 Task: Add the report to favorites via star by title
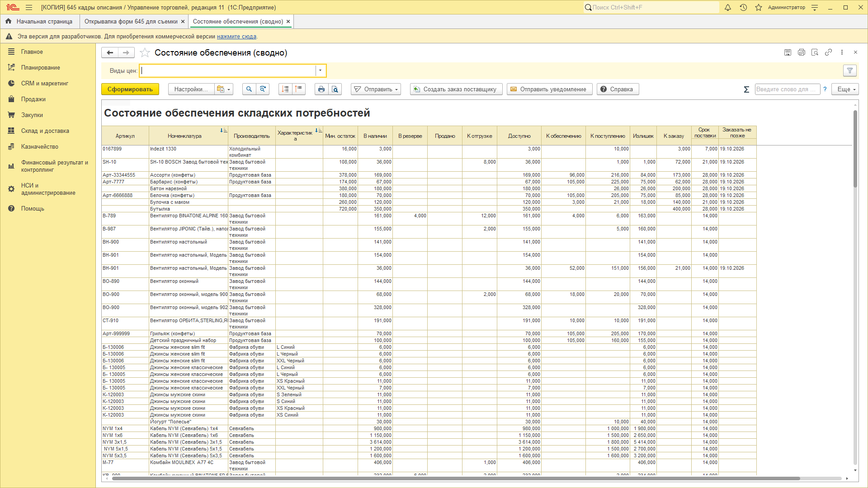[145, 53]
